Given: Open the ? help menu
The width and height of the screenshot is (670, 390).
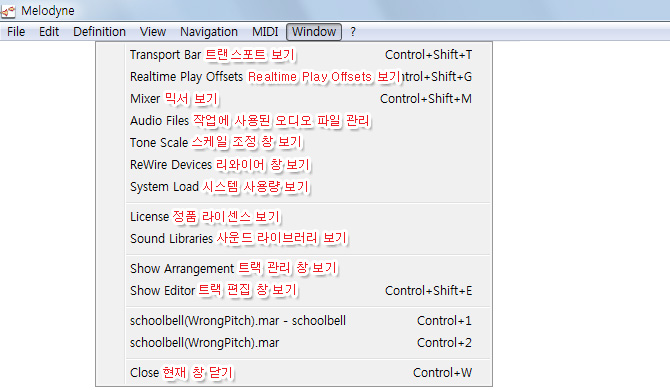Looking at the screenshot, I should (353, 32).
